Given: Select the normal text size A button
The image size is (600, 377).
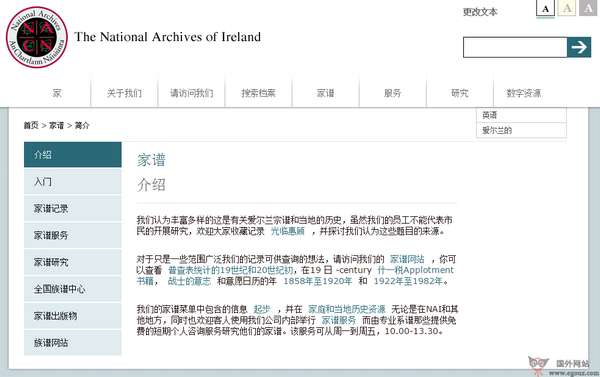Looking at the screenshot, I should [x=545, y=9].
